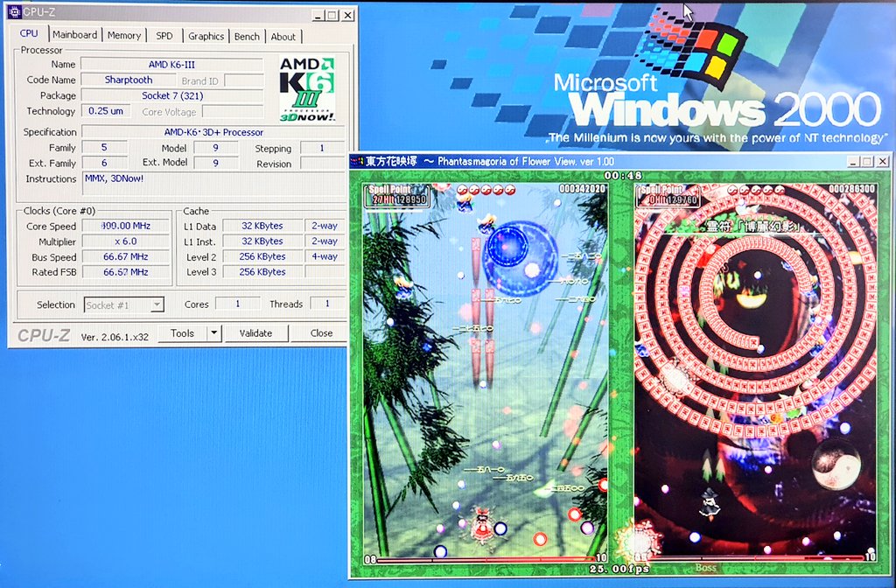
Task: Click the Tools button in CPU-Z
Action: [182, 333]
